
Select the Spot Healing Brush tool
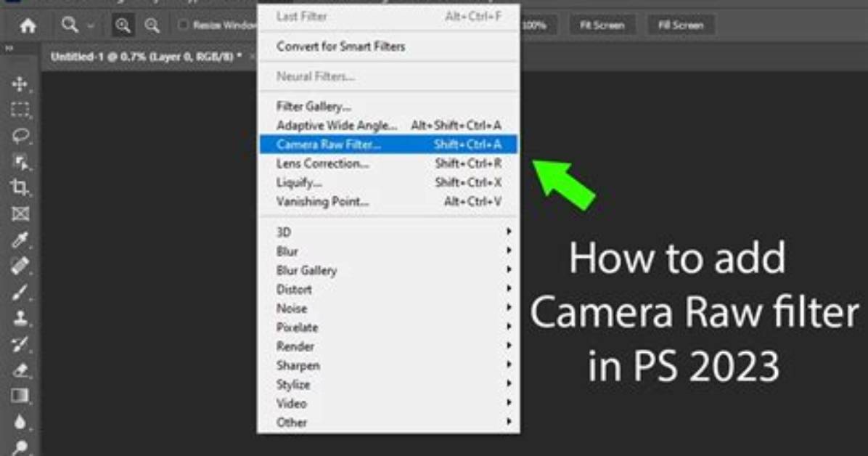pos(20,266)
